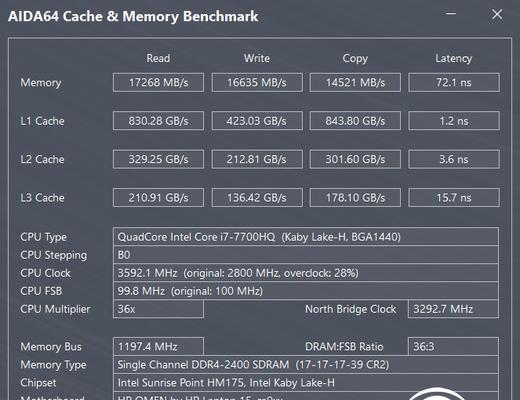Select the Memory Latency 72.1 ns field
520x400 pixels.
(x=454, y=82)
